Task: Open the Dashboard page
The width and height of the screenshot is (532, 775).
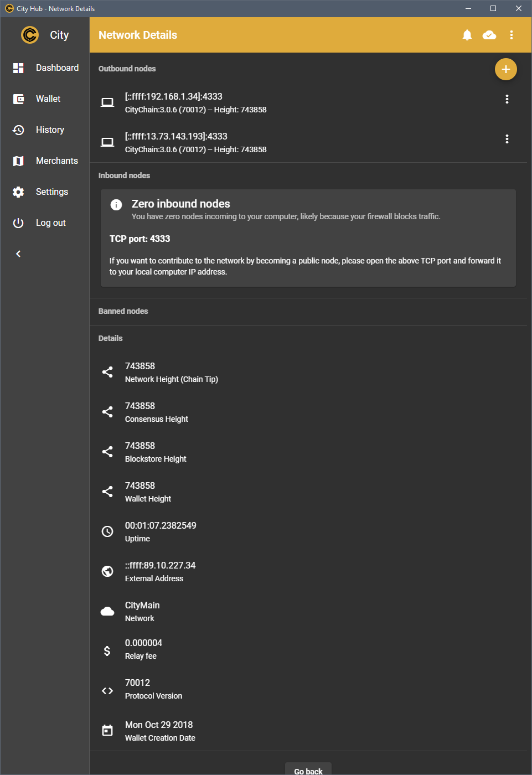Action: tap(45, 68)
